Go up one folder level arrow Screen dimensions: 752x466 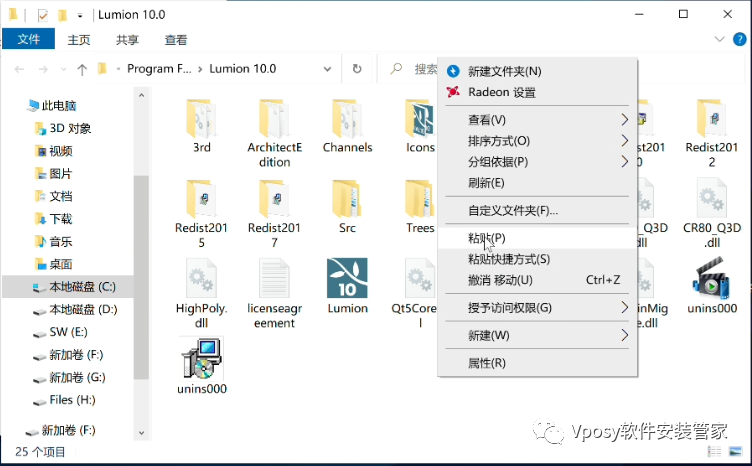[82, 70]
